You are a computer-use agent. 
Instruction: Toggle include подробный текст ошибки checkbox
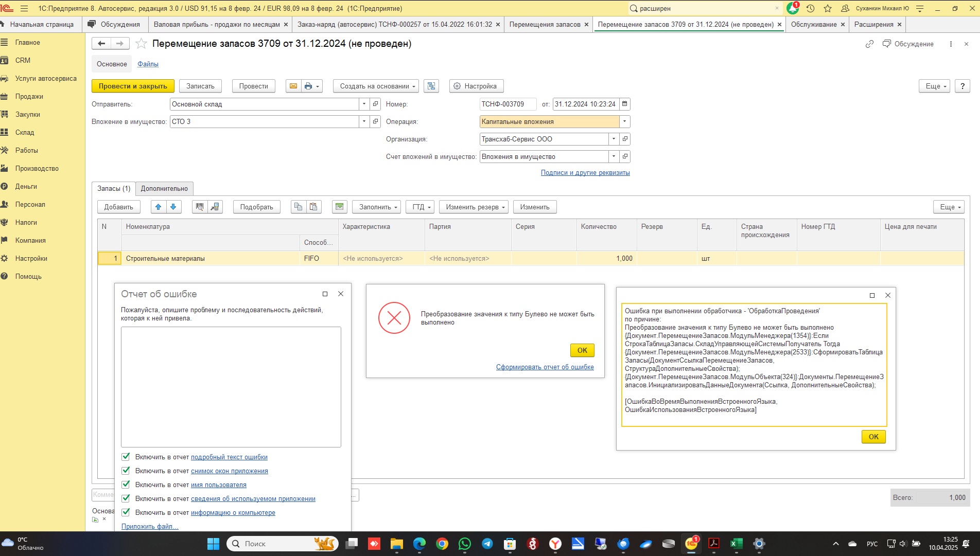click(x=126, y=456)
